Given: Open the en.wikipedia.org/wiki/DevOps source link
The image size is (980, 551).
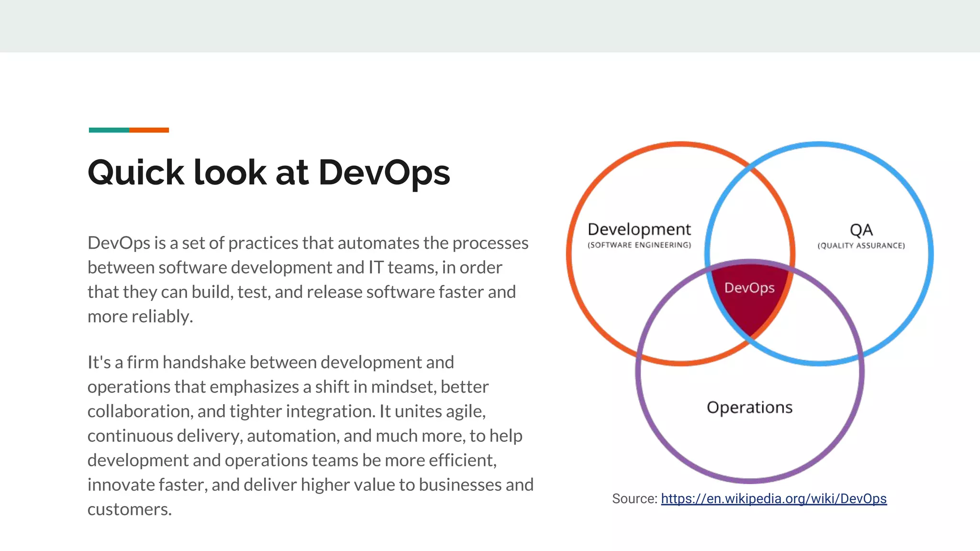Looking at the screenshot, I should (774, 499).
